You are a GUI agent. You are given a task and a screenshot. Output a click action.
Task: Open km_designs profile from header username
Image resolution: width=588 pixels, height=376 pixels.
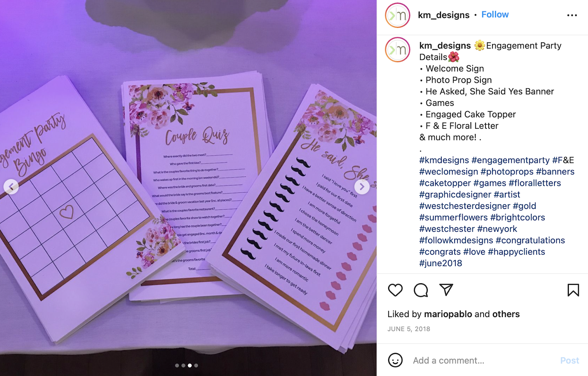pos(444,15)
